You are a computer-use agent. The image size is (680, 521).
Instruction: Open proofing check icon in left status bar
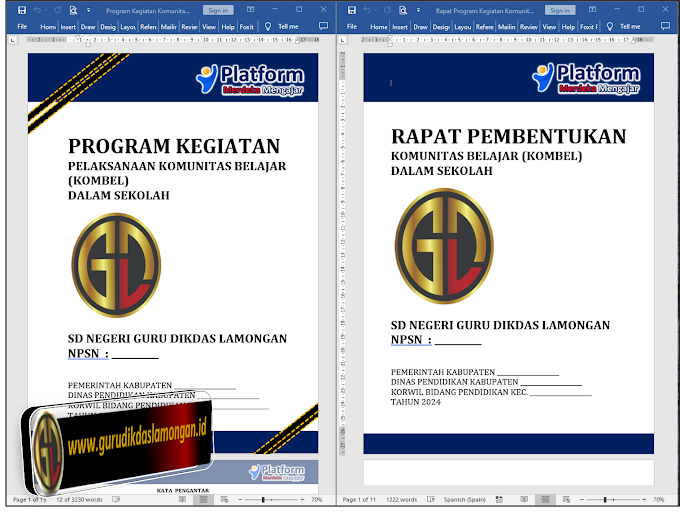pos(116,499)
